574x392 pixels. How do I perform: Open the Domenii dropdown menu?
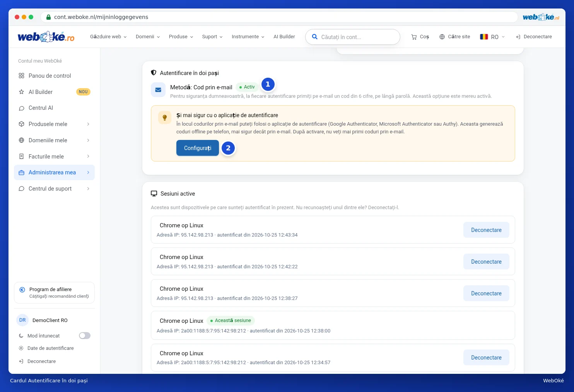pyautogui.click(x=148, y=37)
